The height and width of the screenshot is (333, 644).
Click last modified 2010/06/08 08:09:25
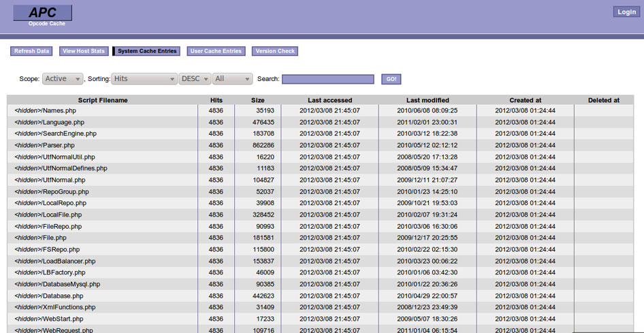pyautogui.click(x=427, y=110)
